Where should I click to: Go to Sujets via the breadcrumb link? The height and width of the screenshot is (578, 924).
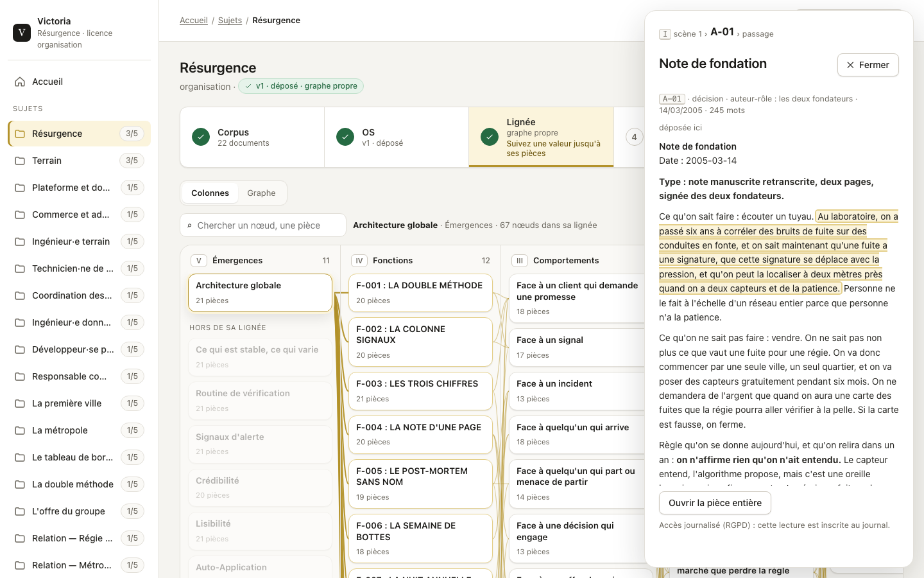click(230, 21)
